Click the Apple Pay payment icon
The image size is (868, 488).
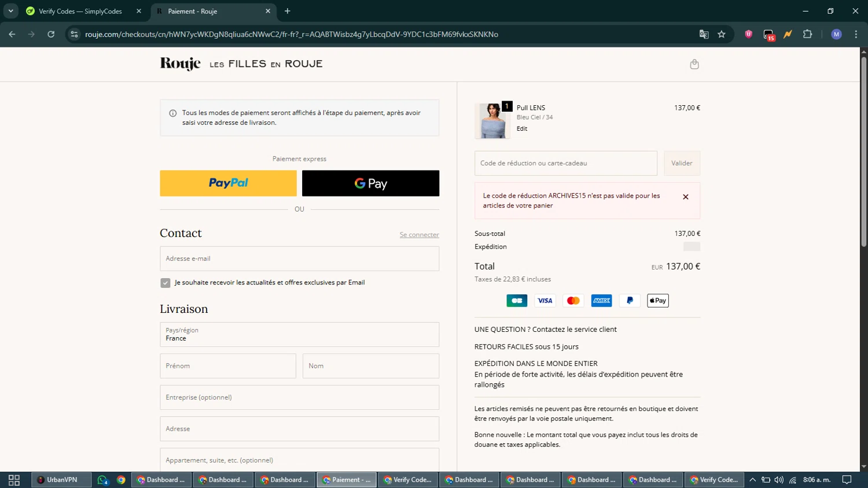(658, 301)
